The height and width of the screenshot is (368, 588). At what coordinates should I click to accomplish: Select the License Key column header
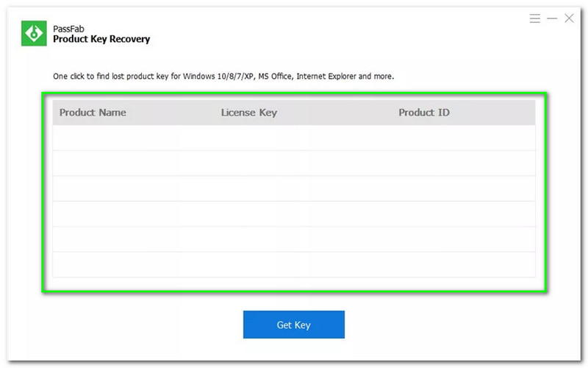pos(248,113)
